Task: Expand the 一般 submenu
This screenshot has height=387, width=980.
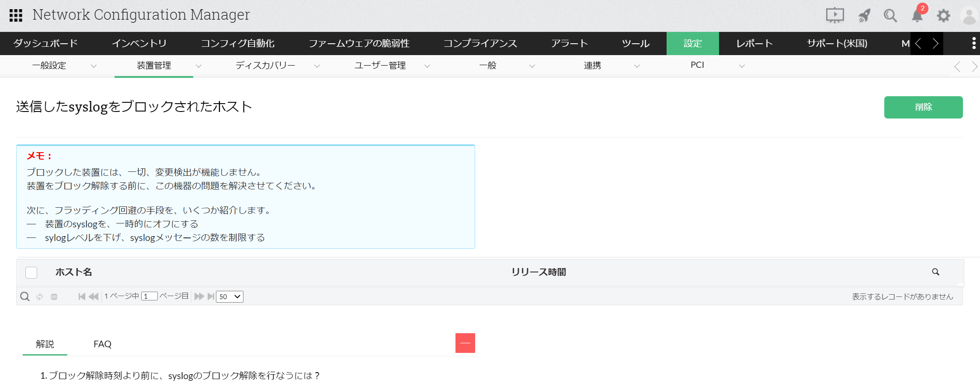Action: click(532, 66)
